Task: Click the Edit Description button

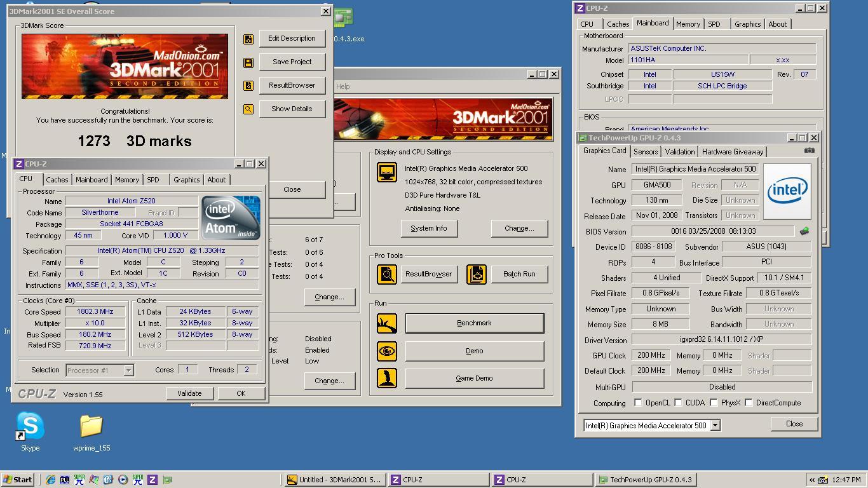Action: coord(292,39)
